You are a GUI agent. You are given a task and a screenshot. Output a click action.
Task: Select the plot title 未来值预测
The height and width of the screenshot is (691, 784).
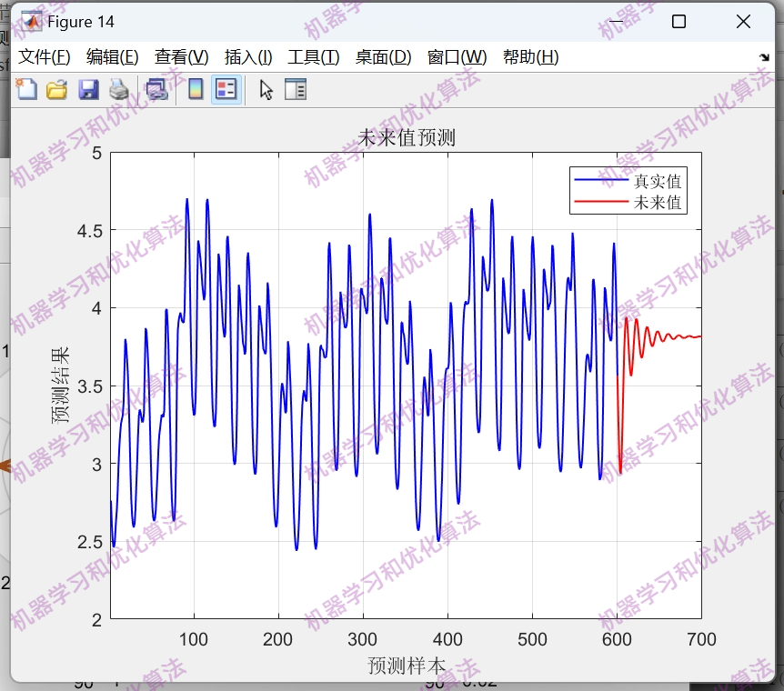(x=407, y=137)
